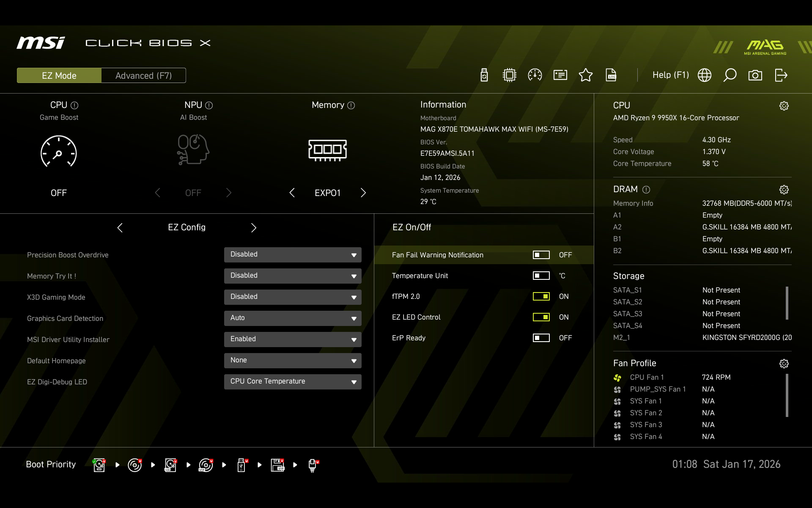Toggle Fan Fail Warning Notification switch

pos(541,255)
